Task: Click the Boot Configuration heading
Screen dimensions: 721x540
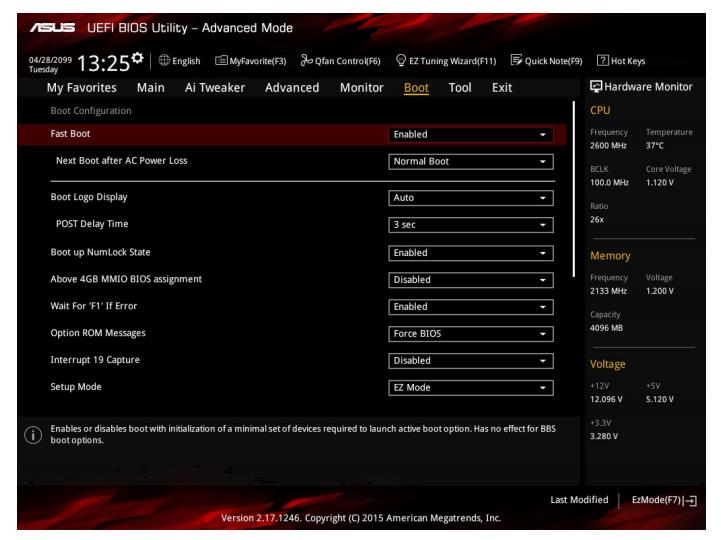Action: 91,111
